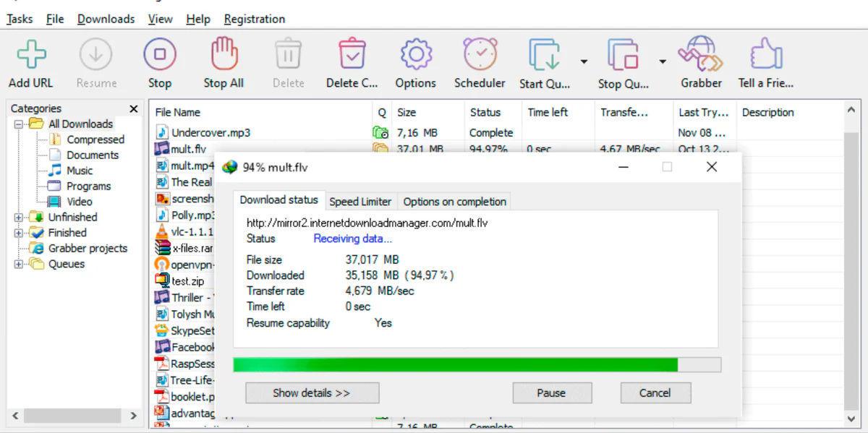The image size is (868, 433).
Task: Collapse the All Downloads tree node
Action: click(x=19, y=124)
